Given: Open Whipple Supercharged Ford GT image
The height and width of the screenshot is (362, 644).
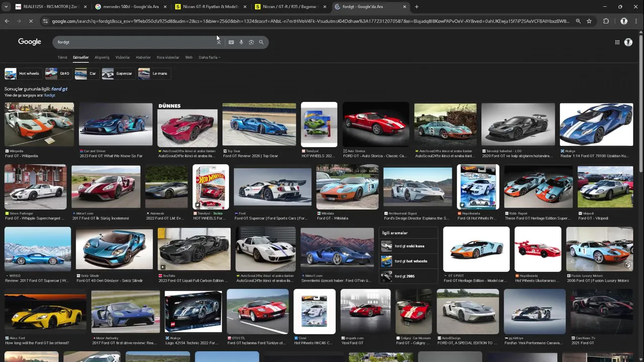Looking at the screenshot, I should [35, 187].
